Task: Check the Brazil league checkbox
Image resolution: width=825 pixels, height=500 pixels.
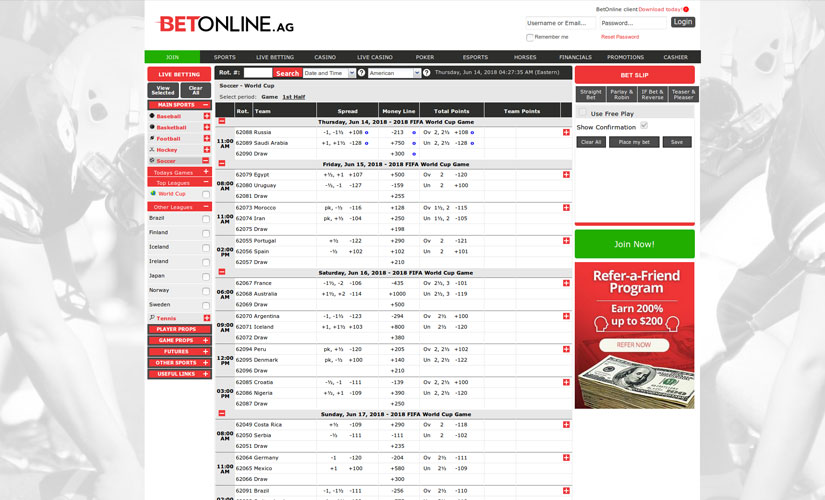Action: tap(206, 219)
